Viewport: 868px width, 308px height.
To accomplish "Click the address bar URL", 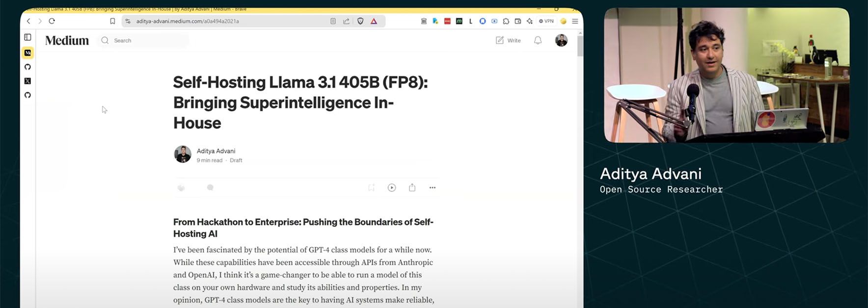I will (x=188, y=21).
